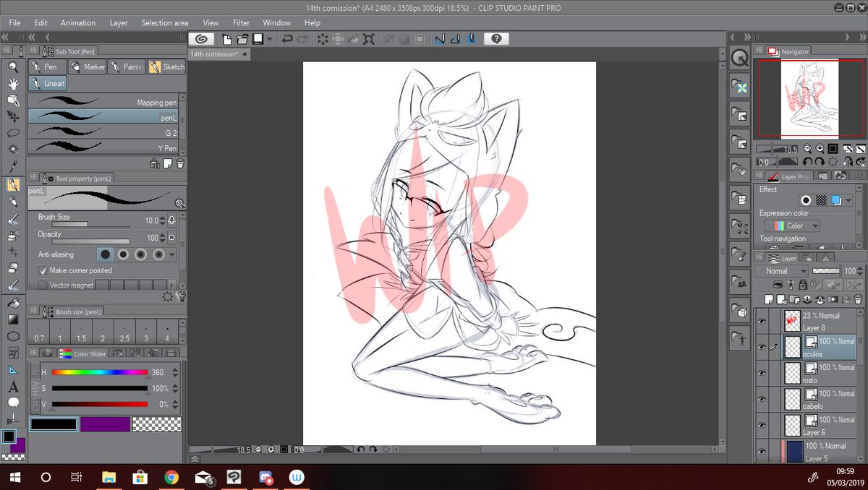Toggle Make corner pointed checkbox

tap(43, 270)
